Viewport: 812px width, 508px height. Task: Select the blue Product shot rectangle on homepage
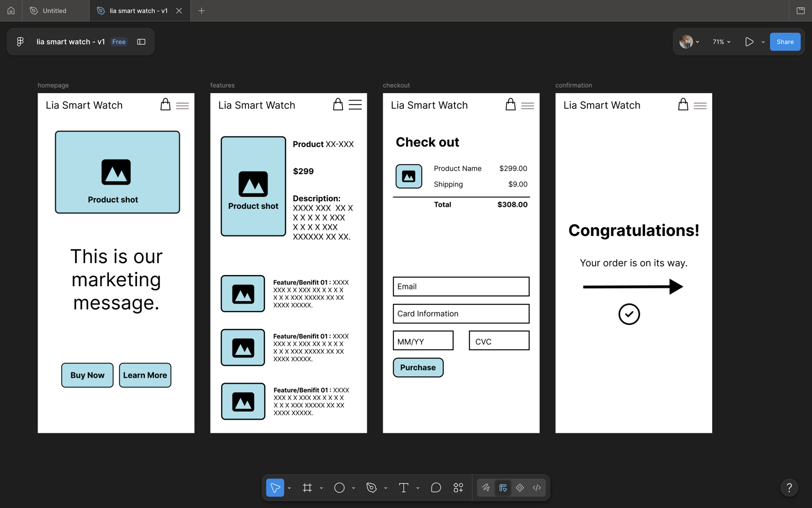pos(117,172)
